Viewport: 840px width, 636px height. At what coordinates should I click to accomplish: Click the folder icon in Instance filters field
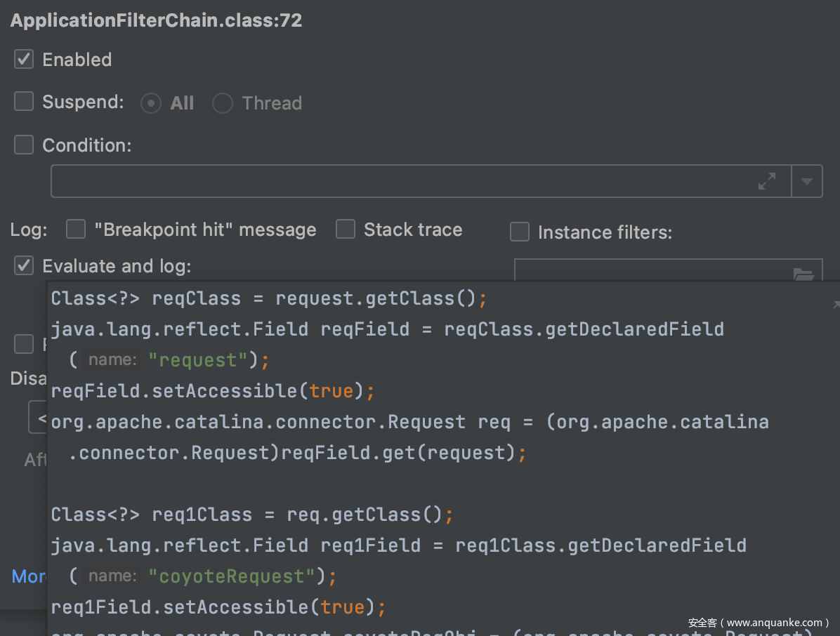803,274
